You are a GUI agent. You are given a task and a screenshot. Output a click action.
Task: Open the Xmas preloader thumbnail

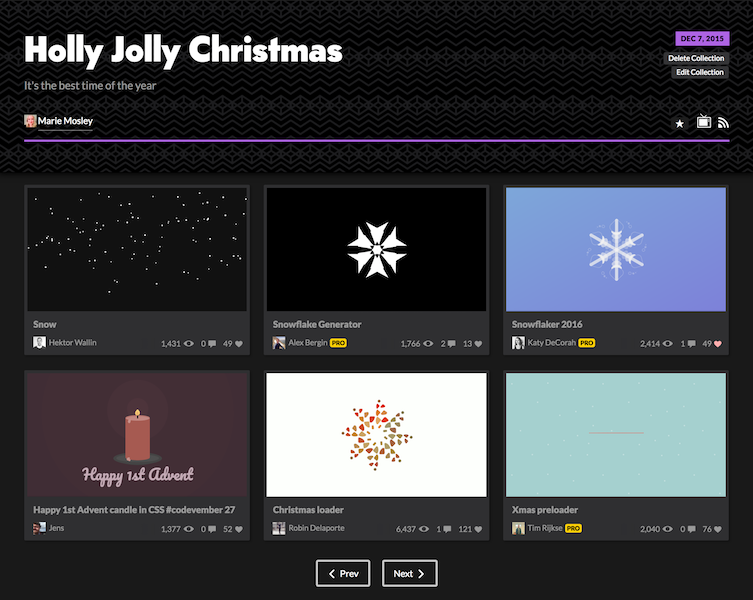pos(616,435)
